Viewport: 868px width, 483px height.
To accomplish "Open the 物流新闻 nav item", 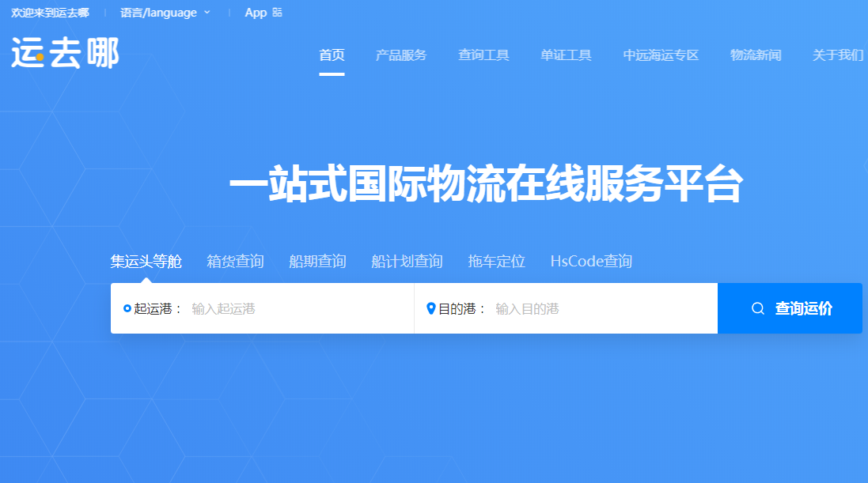I will pyautogui.click(x=756, y=55).
